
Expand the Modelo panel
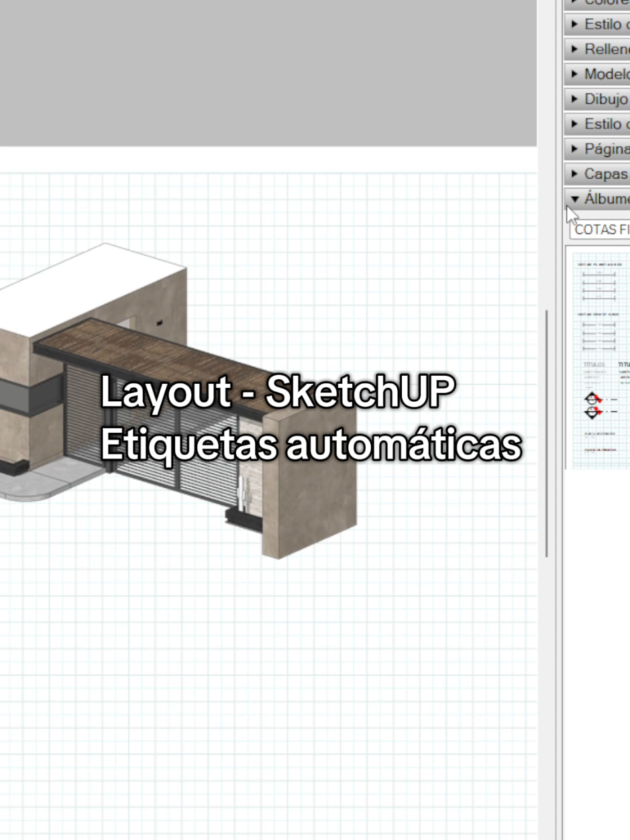pyautogui.click(x=598, y=74)
